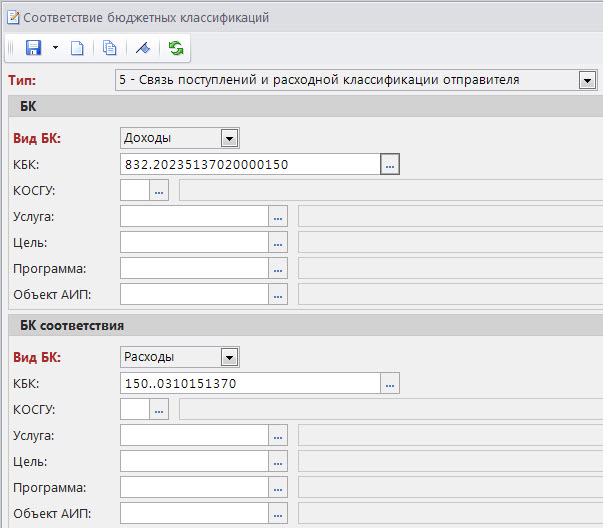603x528 pixels.
Task: Click the Программа input field in БК section
Action: 195,268
